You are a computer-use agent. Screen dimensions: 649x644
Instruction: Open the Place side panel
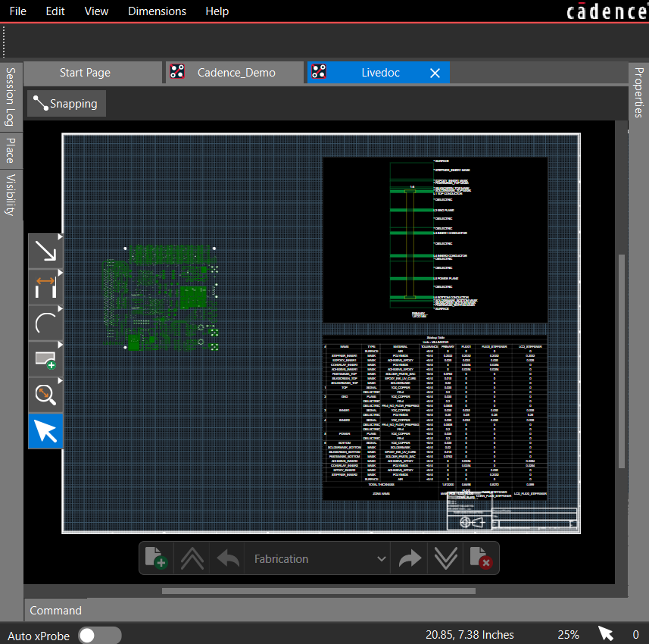[x=11, y=151]
